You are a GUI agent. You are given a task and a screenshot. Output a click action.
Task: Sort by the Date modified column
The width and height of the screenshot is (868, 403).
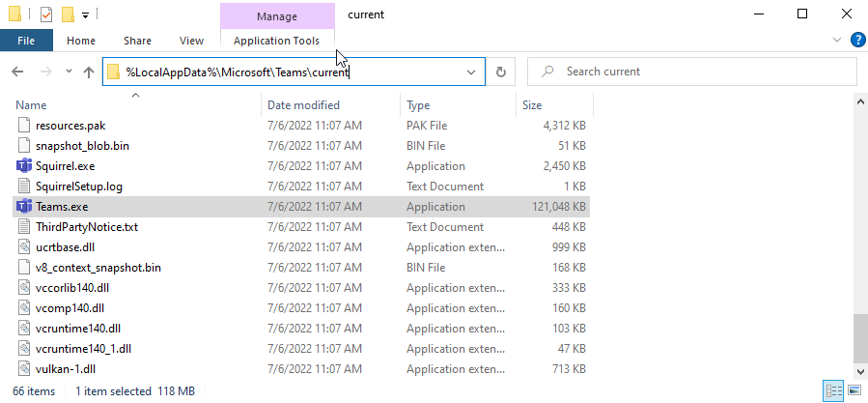click(330, 104)
